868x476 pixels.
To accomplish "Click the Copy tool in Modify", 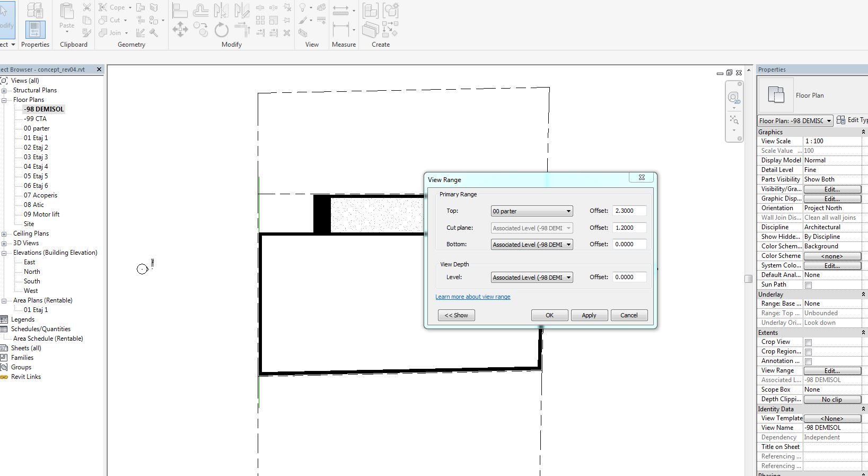I will (201, 30).
